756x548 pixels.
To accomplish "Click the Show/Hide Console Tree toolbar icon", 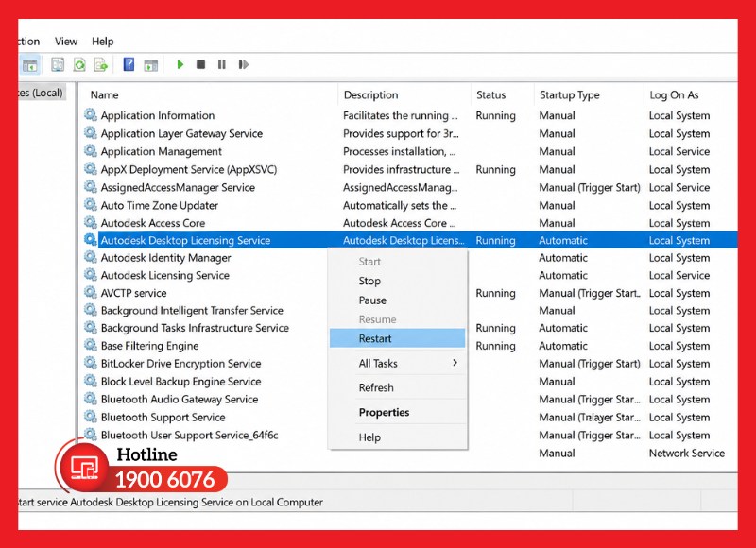I will coord(30,65).
